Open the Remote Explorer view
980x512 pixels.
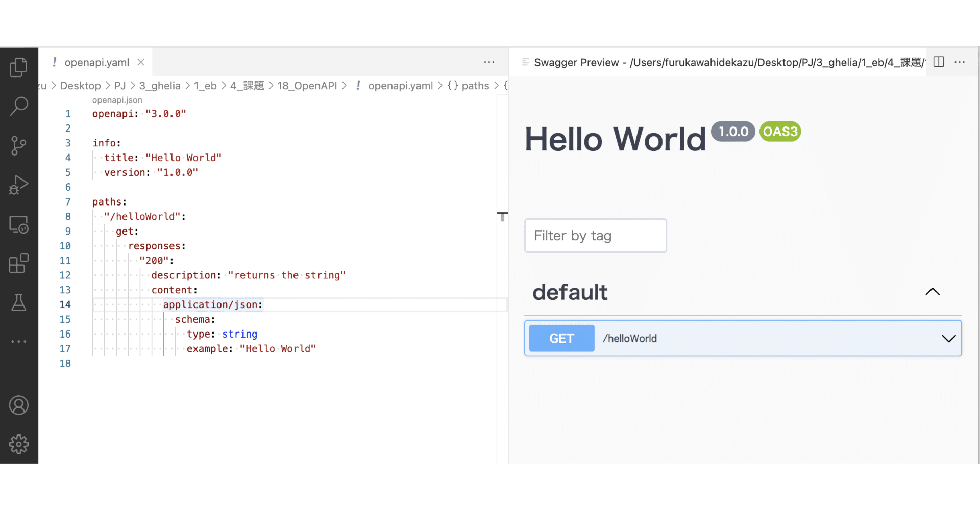pyautogui.click(x=19, y=224)
